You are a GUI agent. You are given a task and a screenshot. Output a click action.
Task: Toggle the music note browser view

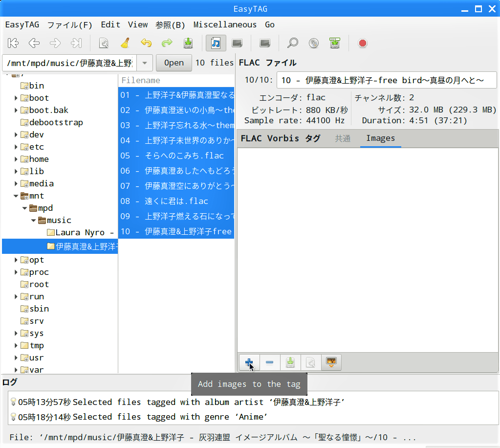216,43
